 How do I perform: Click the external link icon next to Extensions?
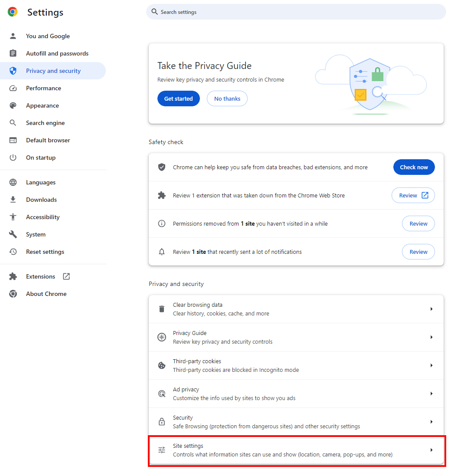point(66,276)
